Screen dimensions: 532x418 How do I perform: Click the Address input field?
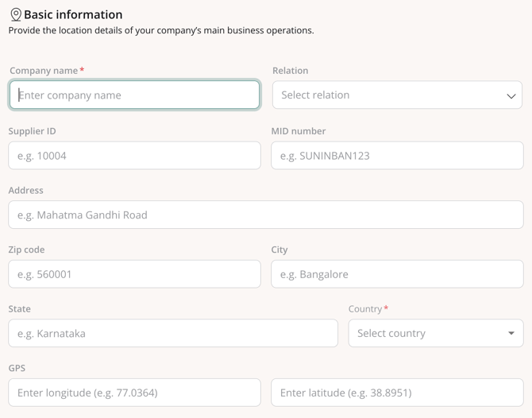click(x=265, y=215)
